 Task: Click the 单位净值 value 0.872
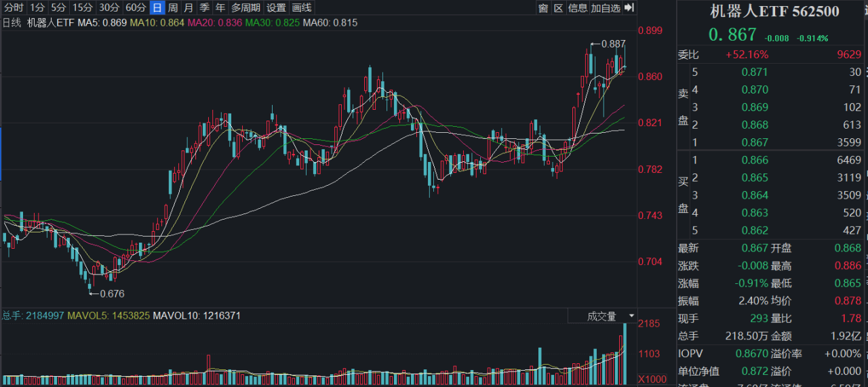pos(755,371)
